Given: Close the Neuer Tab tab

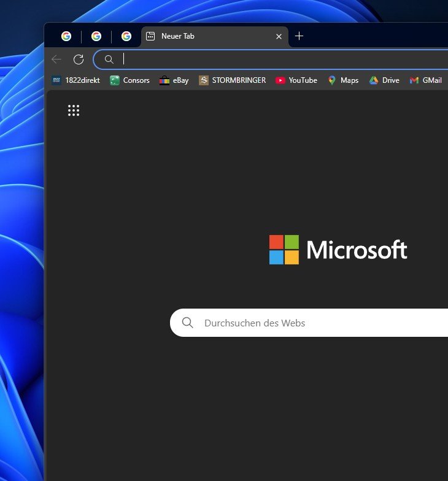Looking at the screenshot, I should (279, 37).
